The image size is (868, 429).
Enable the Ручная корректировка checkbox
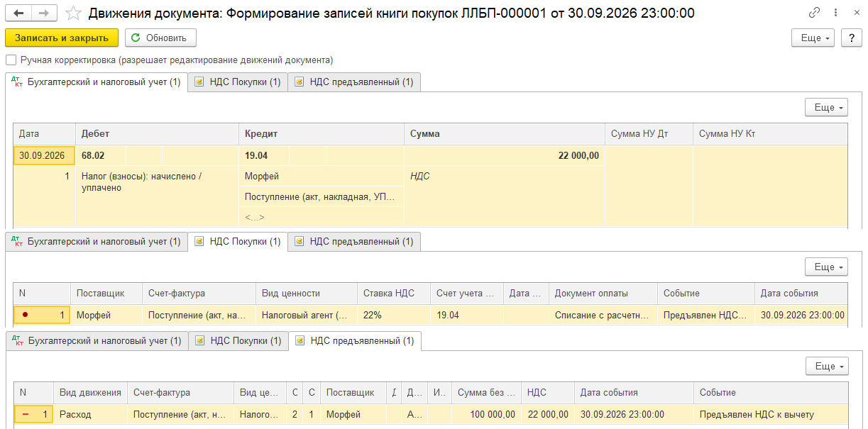pyautogui.click(x=11, y=60)
